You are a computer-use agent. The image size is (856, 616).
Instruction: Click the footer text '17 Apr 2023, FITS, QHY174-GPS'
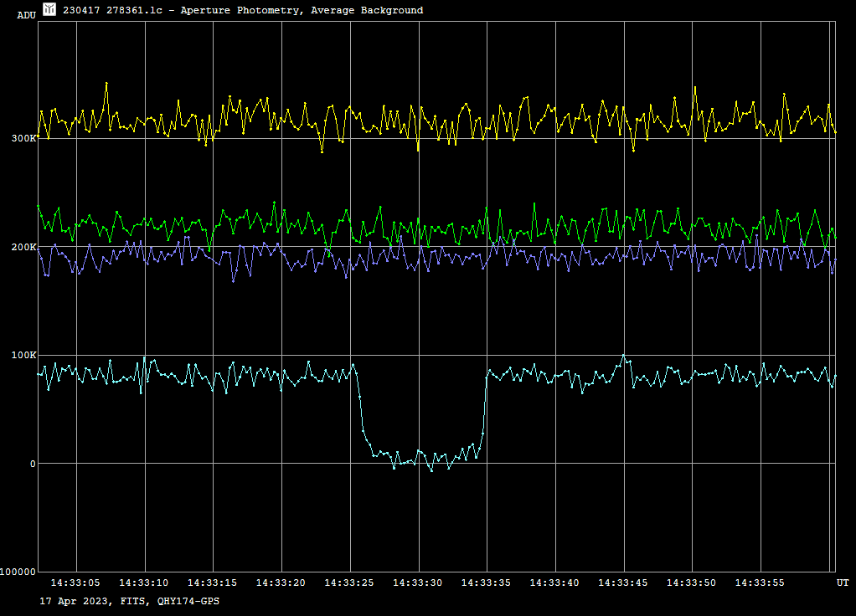coord(129,601)
